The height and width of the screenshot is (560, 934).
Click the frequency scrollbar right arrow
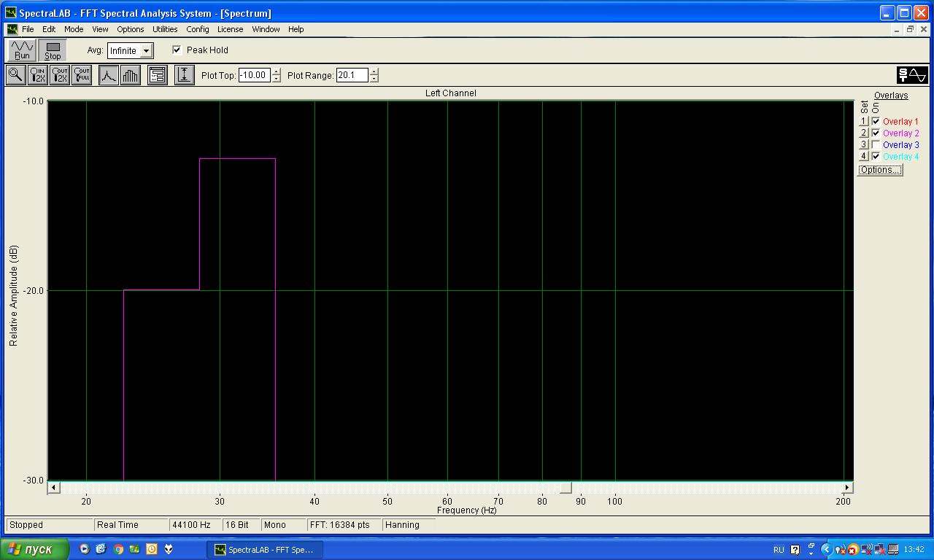tap(847, 487)
